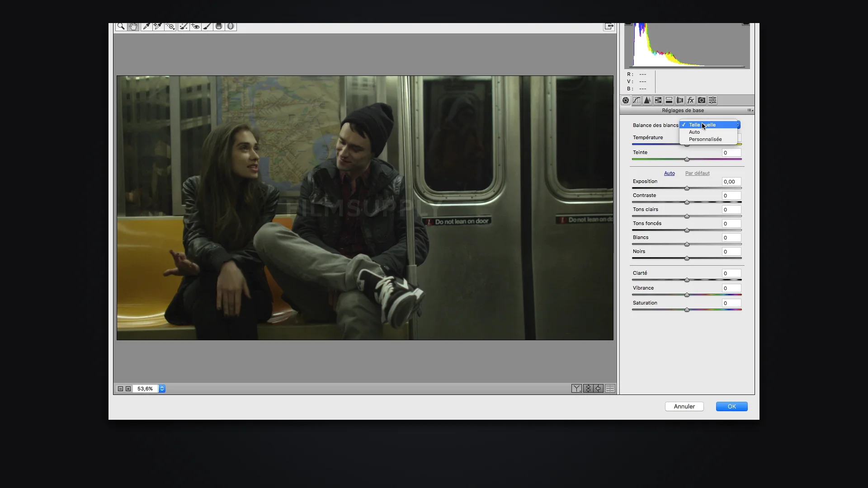
Task: Click the subway preview image
Action: [x=365, y=208]
